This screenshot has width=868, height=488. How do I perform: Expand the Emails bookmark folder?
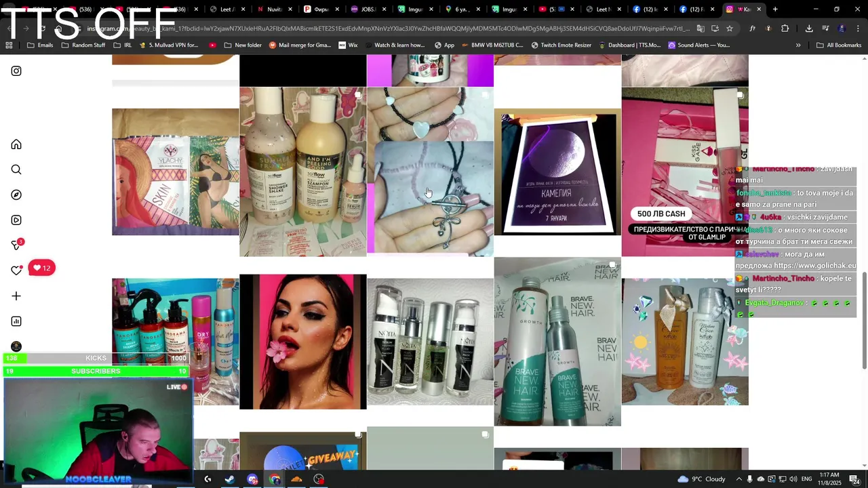[x=40, y=45]
